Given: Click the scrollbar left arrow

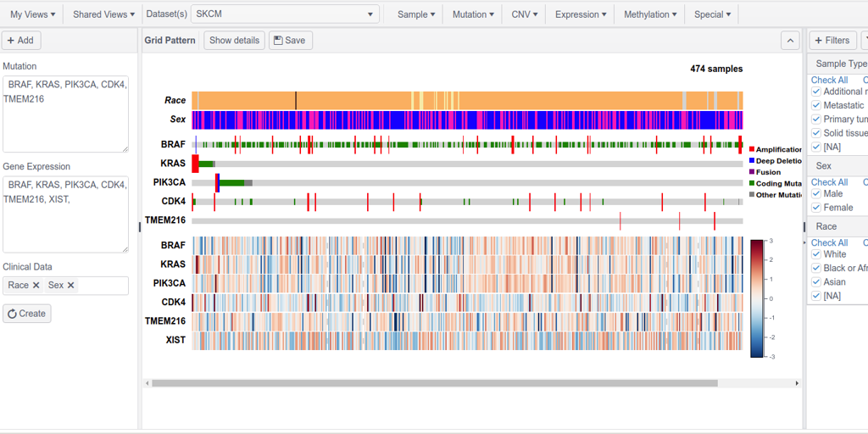Looking at the screenshot, I should coord(147,383).
